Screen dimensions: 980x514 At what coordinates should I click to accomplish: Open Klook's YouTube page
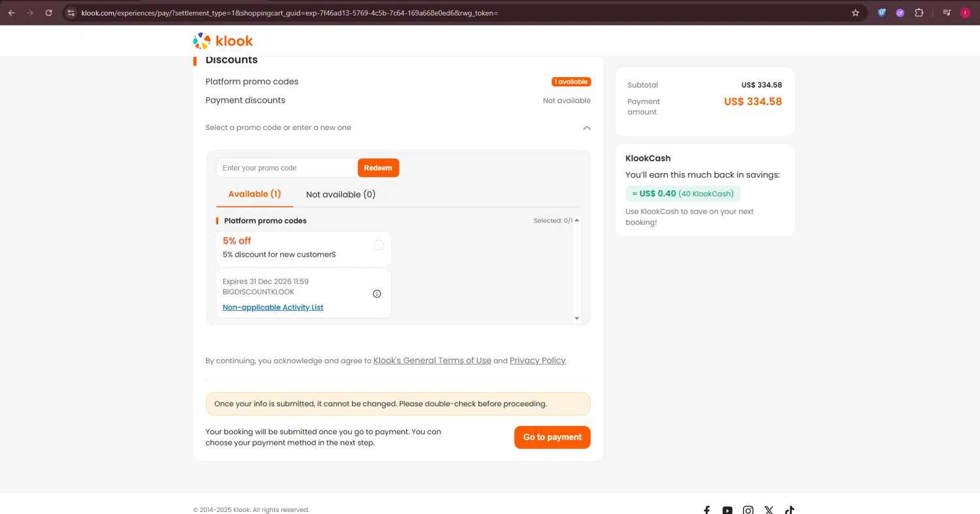pyautogui.click(x=727, y=510)
